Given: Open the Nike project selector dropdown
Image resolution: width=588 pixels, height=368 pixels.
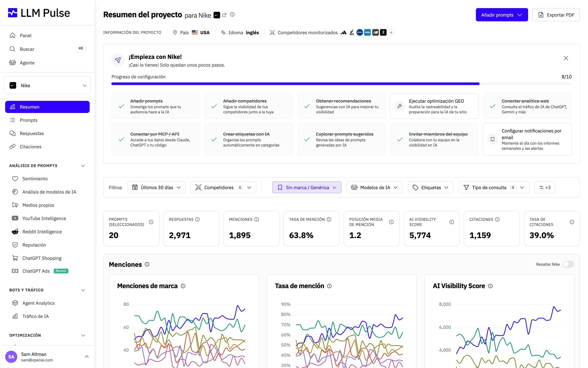Looking at the screenshot, I should (x=47, y=85).
